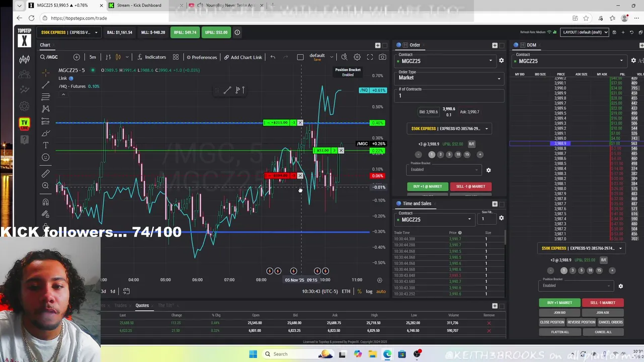
Task: Click REVERSE POSITION in DOM panel
Action: (581, 322)
